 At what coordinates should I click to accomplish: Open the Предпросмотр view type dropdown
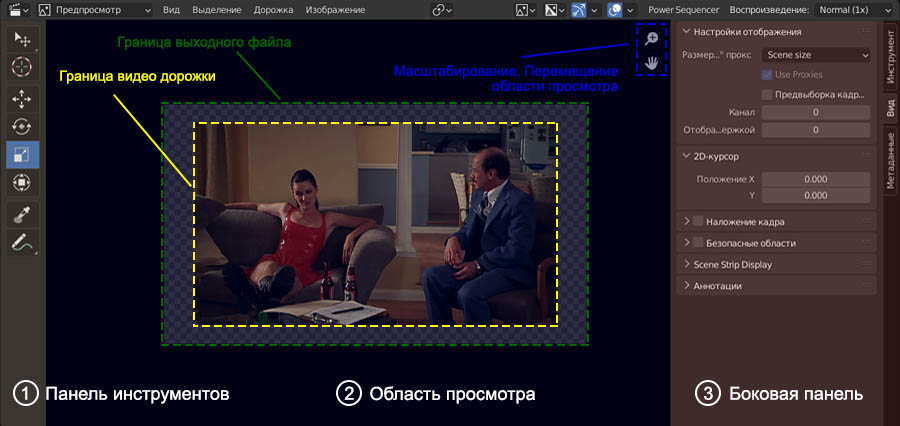(x=96, y=10)
